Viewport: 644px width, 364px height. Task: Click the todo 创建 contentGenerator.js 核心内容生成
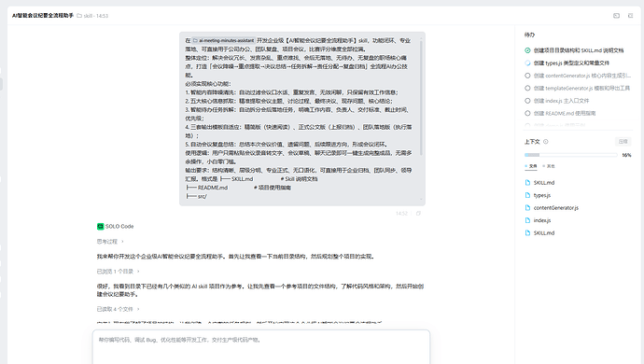click(x=582, y=76)
